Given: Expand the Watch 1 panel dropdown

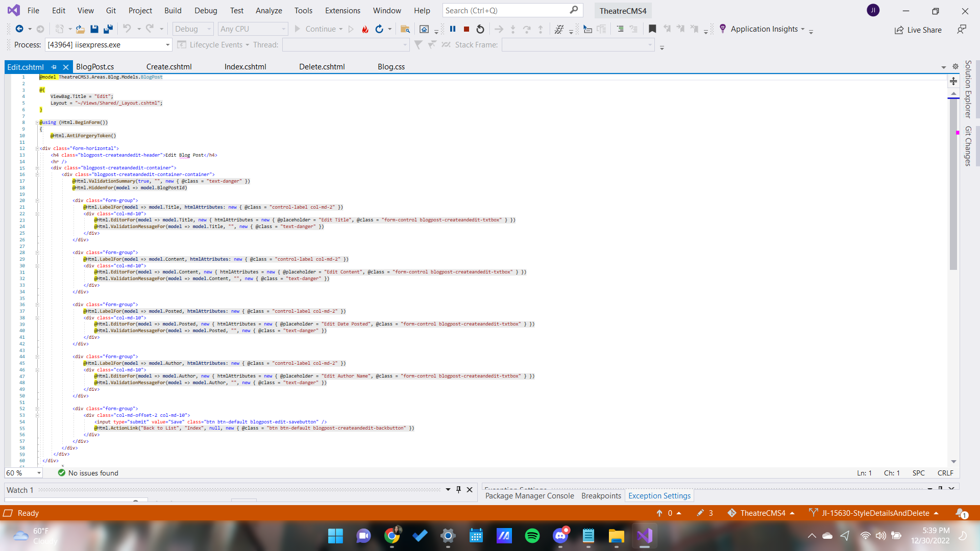Looking at the screenshot, I should pyautogui.click(x=448, y=490).
